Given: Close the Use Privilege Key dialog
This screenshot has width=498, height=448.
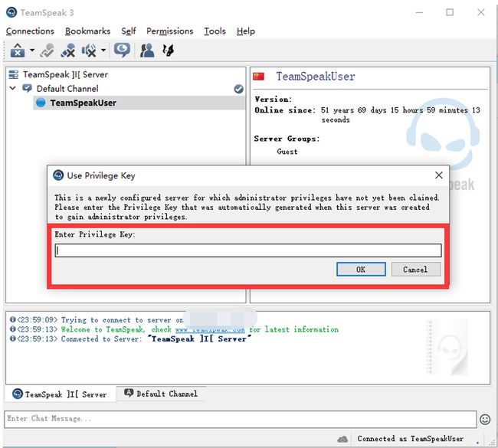Looking at the screenshot, I should point(438,175).
